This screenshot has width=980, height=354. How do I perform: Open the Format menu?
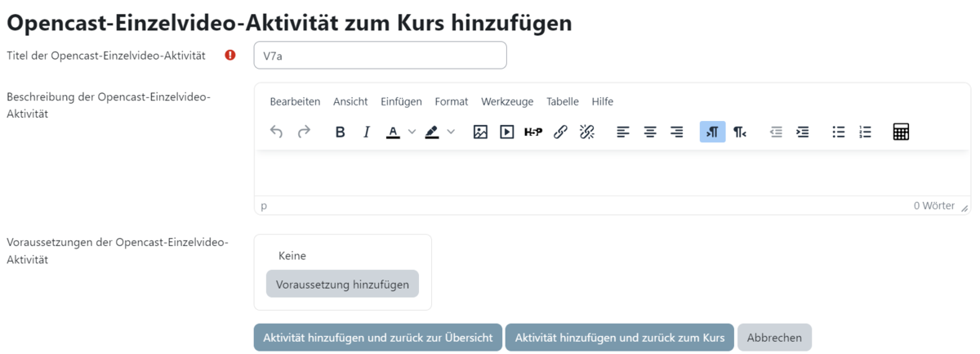click(451, 101)
